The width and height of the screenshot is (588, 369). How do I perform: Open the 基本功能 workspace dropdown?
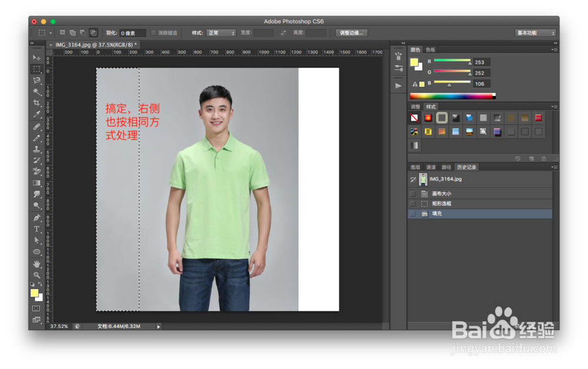pos(535,32)
